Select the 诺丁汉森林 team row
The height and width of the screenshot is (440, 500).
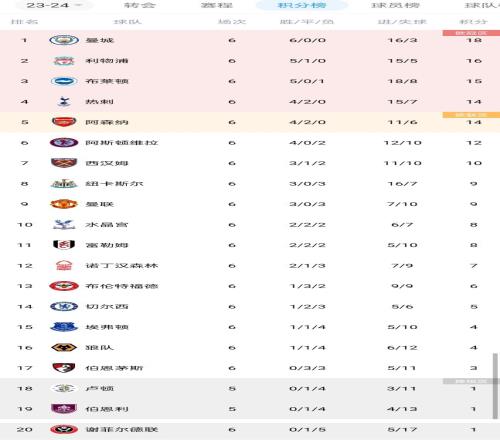click(x=250, y=266)
